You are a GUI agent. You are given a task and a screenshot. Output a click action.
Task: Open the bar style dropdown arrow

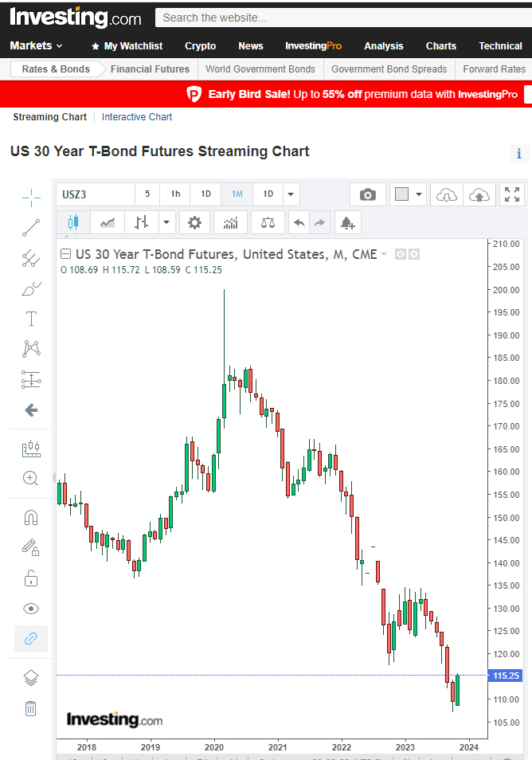pyautogui.click(x=166, y=223)
